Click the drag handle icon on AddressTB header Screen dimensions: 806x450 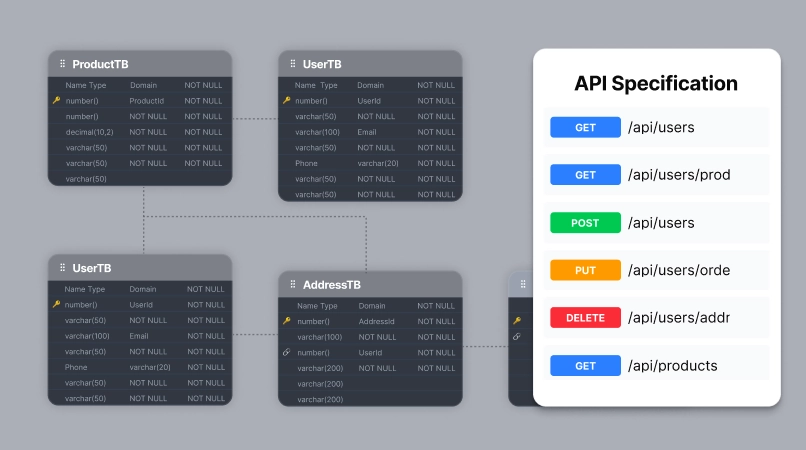pos(292,285)
